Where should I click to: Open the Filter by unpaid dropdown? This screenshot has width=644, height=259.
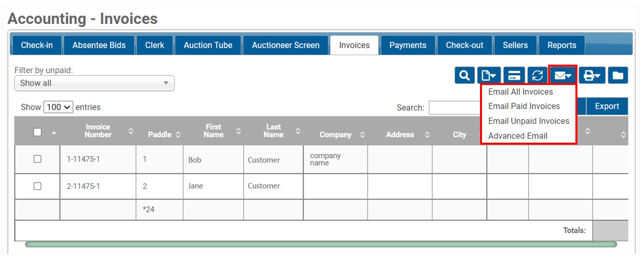(x=94, y=83)
